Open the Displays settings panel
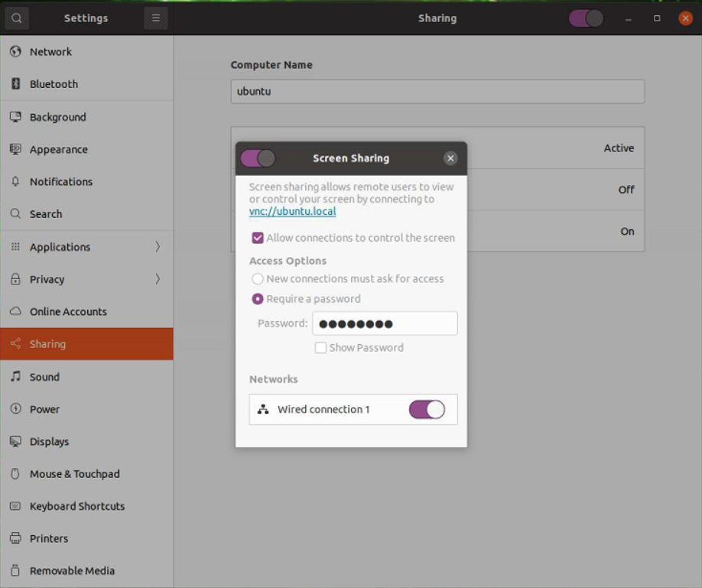 click(87, 441)
